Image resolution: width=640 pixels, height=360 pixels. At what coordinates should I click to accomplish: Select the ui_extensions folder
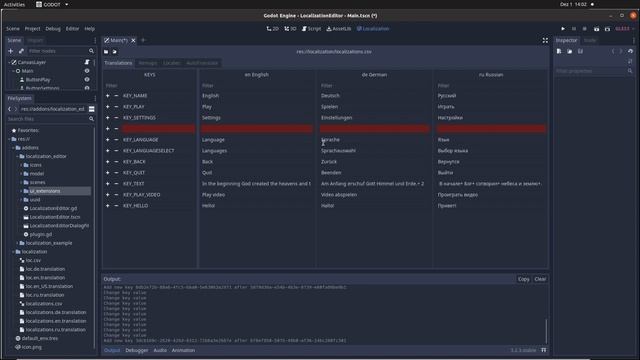[x=45, y=191]
